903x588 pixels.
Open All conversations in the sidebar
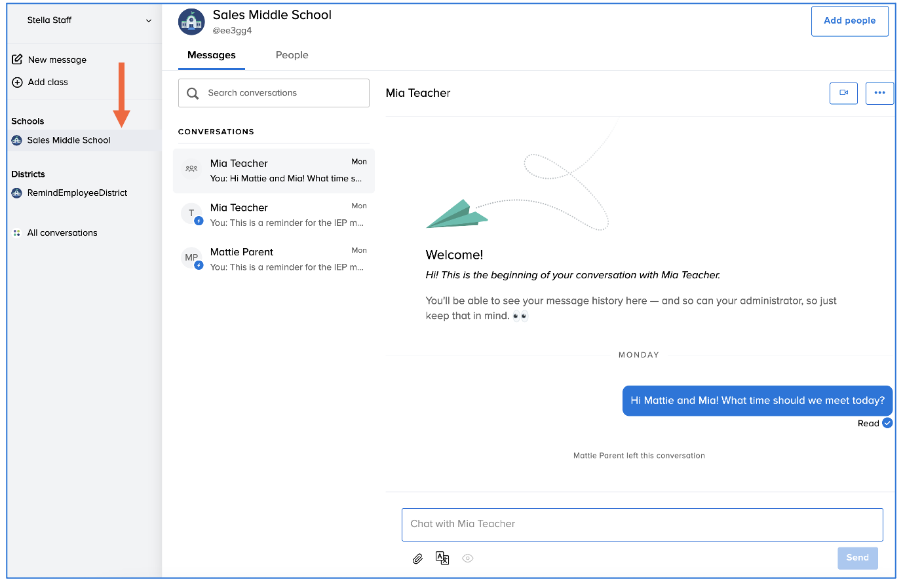coord(62,233)
